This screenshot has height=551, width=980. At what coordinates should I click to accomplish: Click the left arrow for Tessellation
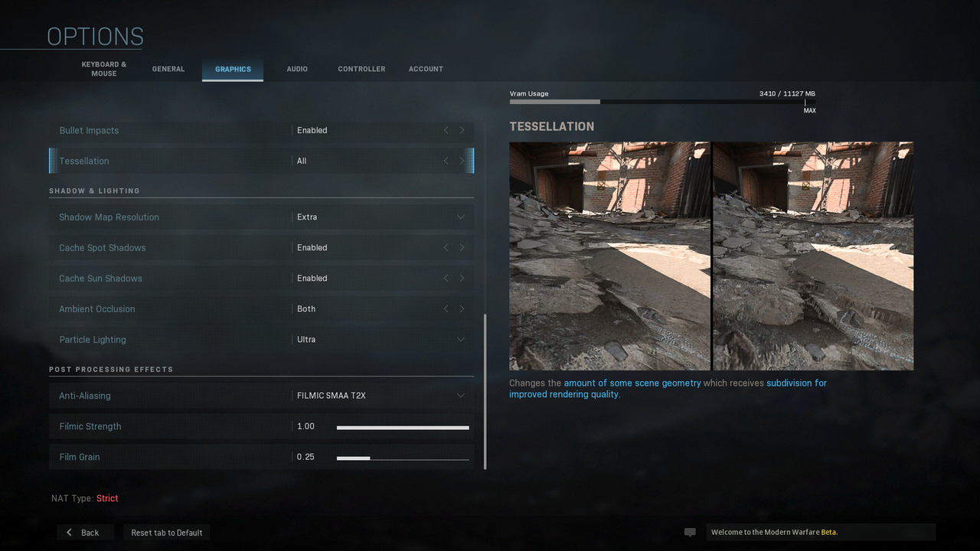click(x=446, y=161)
